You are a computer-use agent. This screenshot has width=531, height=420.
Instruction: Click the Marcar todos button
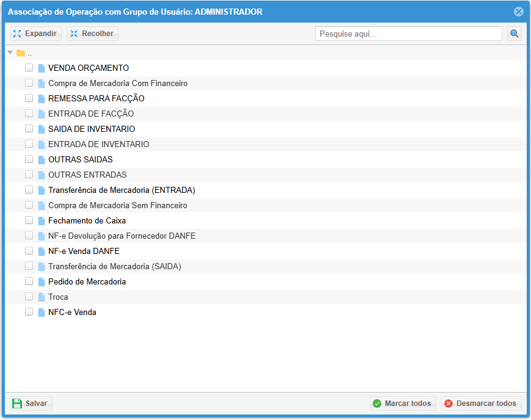pos(403,404)
